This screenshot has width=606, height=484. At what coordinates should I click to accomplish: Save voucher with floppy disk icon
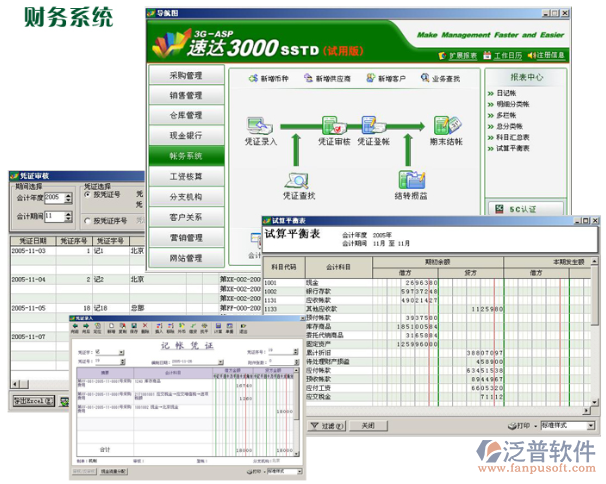point(134,328)
